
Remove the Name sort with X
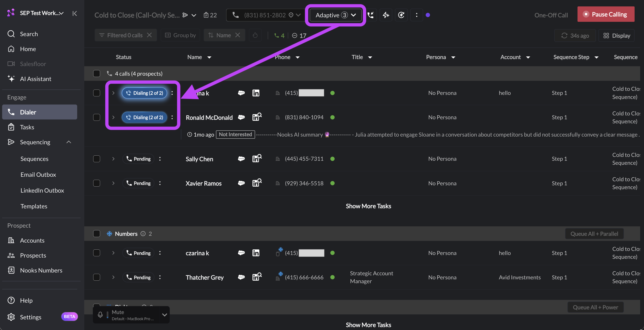[x=238, y=35]
